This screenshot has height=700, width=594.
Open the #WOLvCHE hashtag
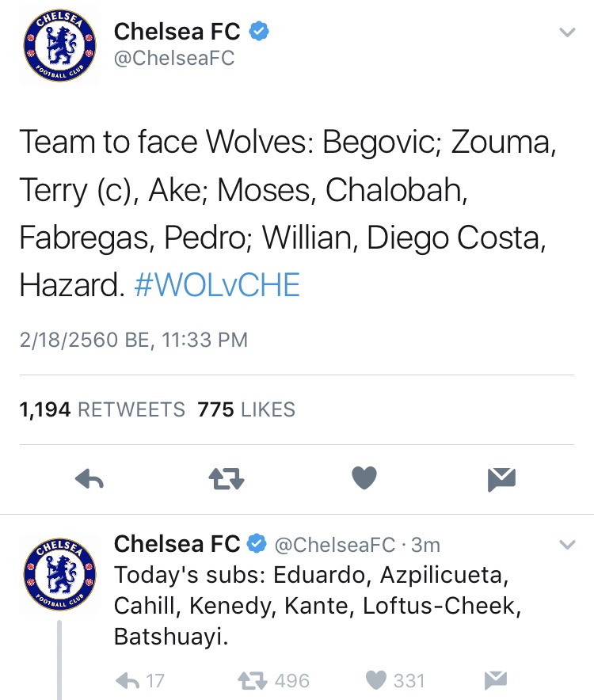[217, 285]
